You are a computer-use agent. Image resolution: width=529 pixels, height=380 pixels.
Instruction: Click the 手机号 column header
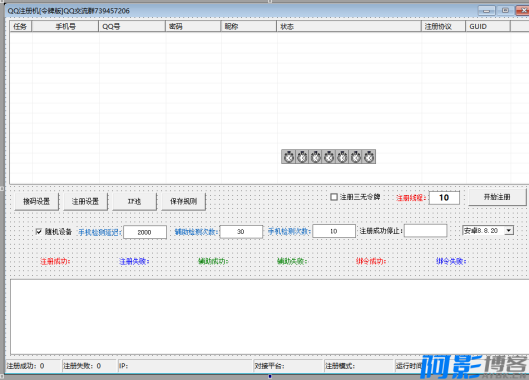[65, 26]
